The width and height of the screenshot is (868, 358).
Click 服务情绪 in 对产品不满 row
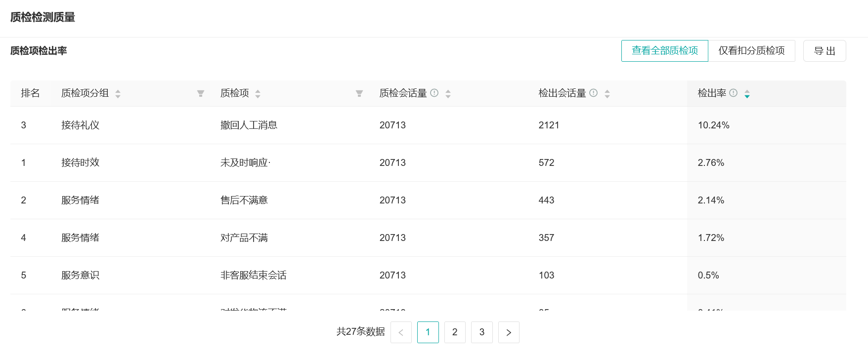pos(80,238)
